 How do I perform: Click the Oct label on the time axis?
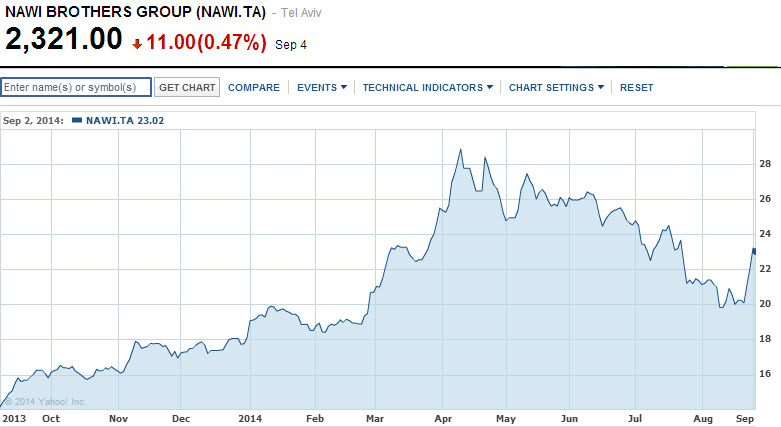click(x=51, y=419)
